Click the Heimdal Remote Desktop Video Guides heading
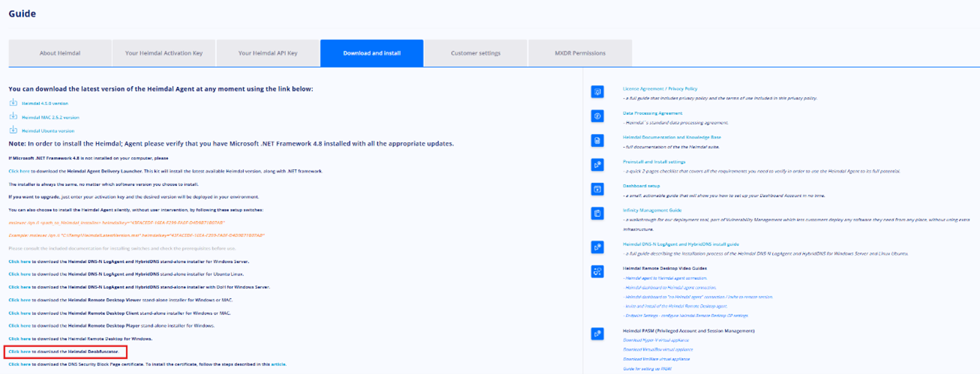 click(664, 268)
